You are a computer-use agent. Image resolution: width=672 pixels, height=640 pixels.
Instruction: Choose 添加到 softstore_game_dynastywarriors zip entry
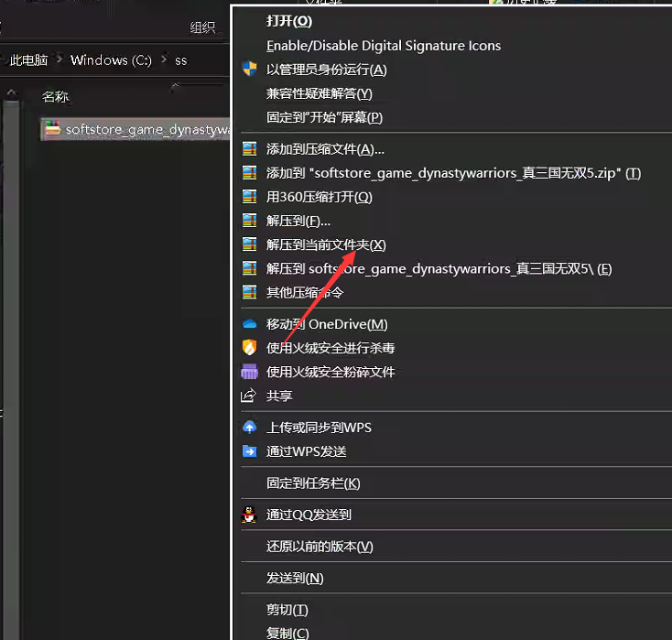click(x=456, y=173)
